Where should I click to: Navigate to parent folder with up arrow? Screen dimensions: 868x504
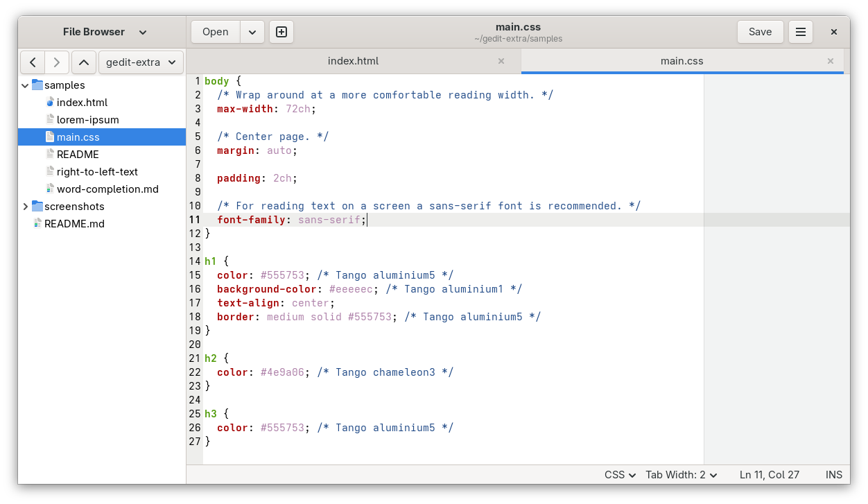(x=83, y=62)
